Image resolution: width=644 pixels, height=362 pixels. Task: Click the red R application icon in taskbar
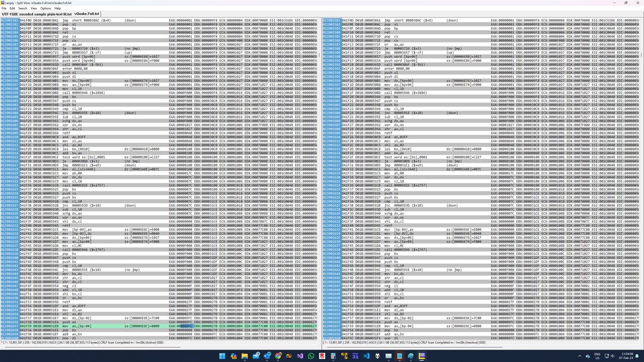323,356
